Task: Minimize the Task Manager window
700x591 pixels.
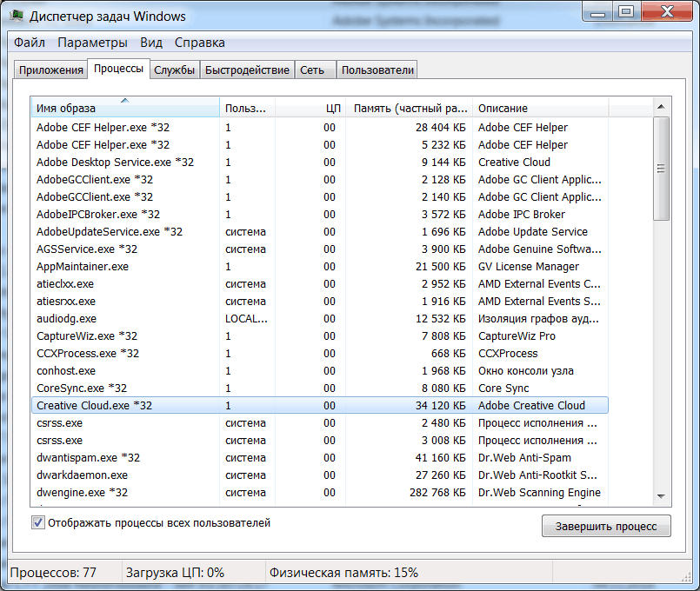Action: (597, 12)
